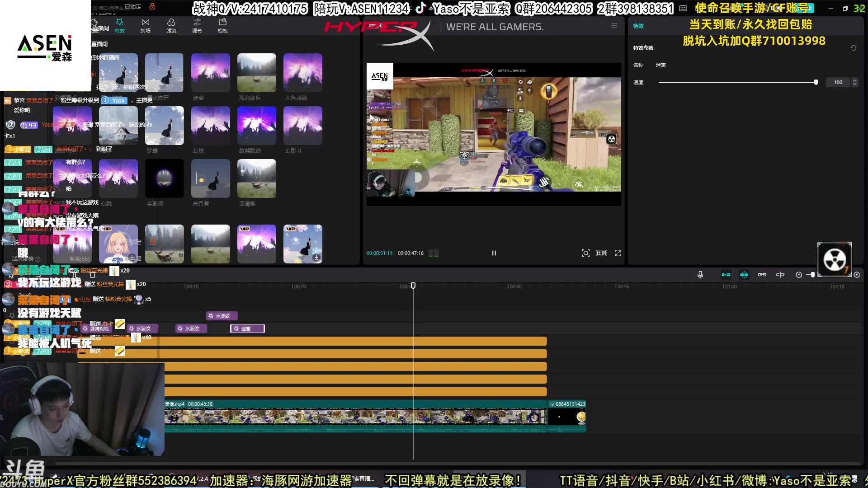
Task: Select the 关月亮 effect thumbnail
Action: pos(211,178)
